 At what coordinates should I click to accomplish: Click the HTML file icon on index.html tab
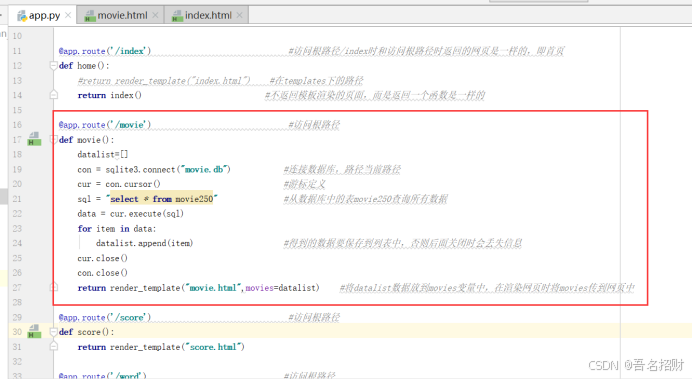click(177, 16)
